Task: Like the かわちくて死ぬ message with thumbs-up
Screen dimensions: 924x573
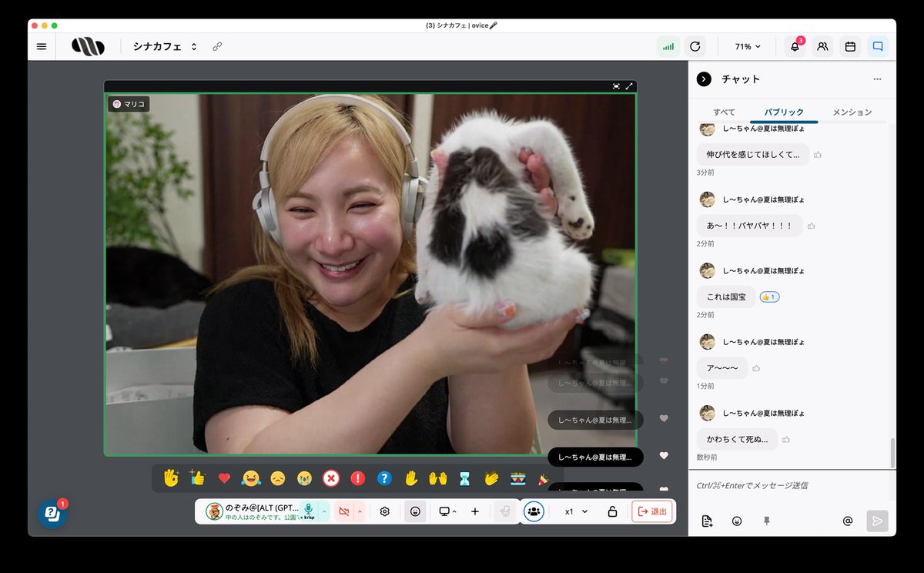Action: (x=786, y=439)
